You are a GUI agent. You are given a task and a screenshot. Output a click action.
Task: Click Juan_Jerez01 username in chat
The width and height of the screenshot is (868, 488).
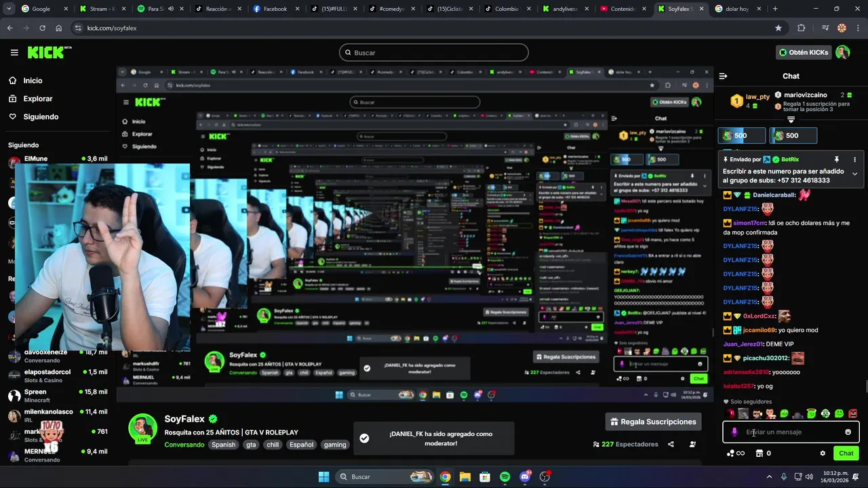[743, 344]
